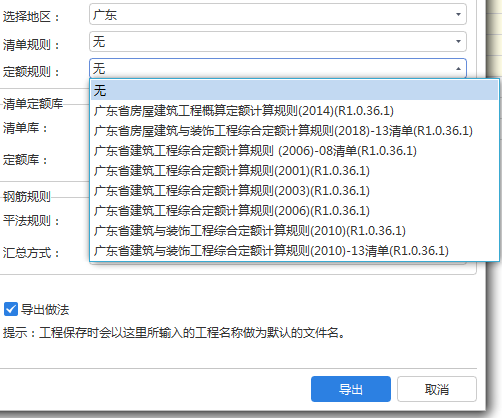Click the 清单库 label
This screenshot has height=418, width=502.
[25, 128]
